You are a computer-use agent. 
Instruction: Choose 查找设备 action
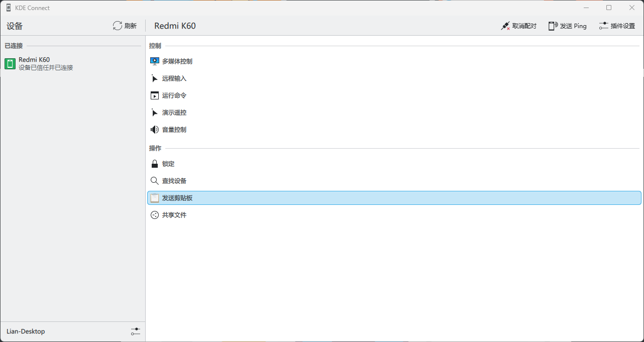pyautogui.click(x=394, y=181)
